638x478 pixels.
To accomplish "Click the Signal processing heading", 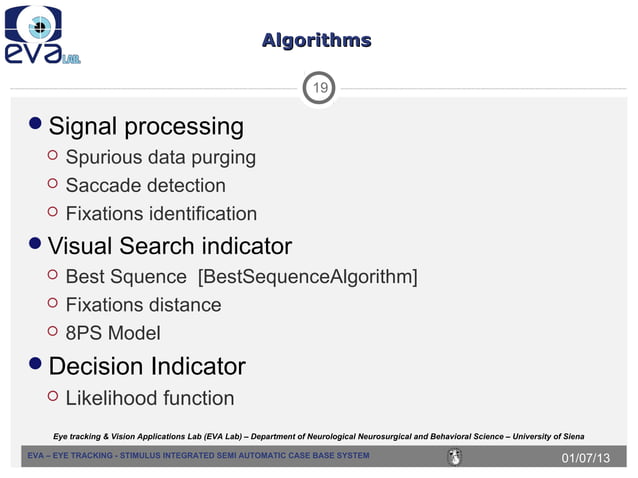I will pyautogui.click(x=146, y=126).
